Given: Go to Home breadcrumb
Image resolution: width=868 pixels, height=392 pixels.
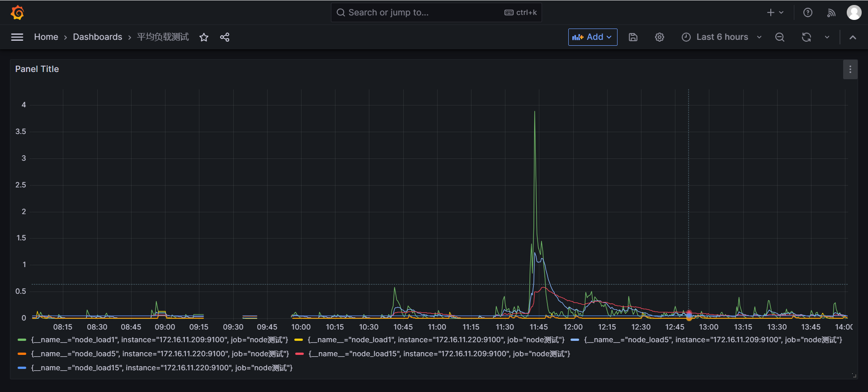Looking at the screenshot, I should click(46, 37).
